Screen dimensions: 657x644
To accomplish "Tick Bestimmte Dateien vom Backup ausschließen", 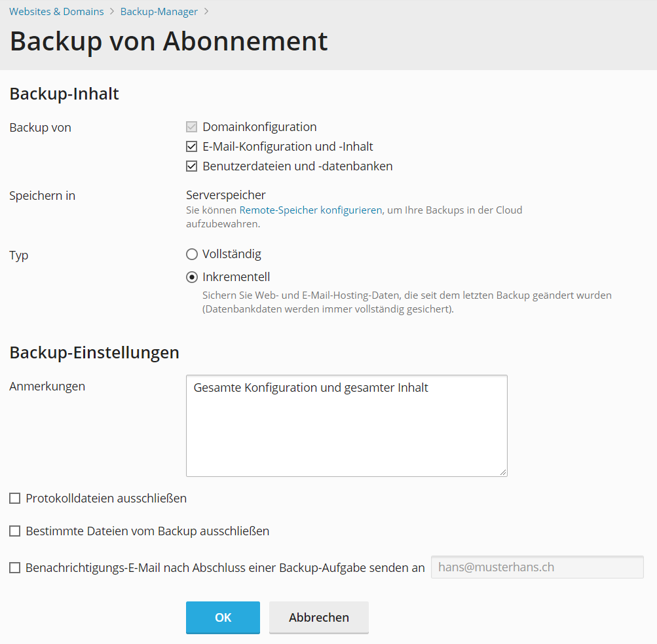I will (15, 531).
